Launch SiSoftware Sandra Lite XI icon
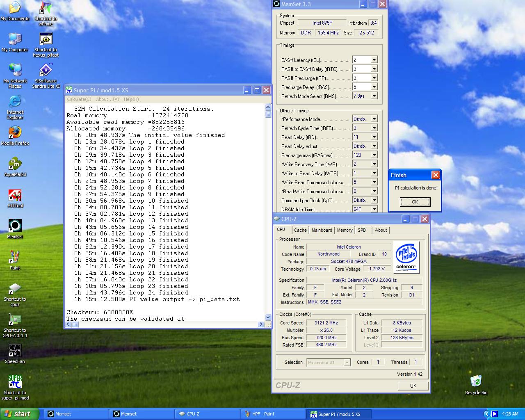The width and height of the screenshot is (525, 420). (46, 76)
